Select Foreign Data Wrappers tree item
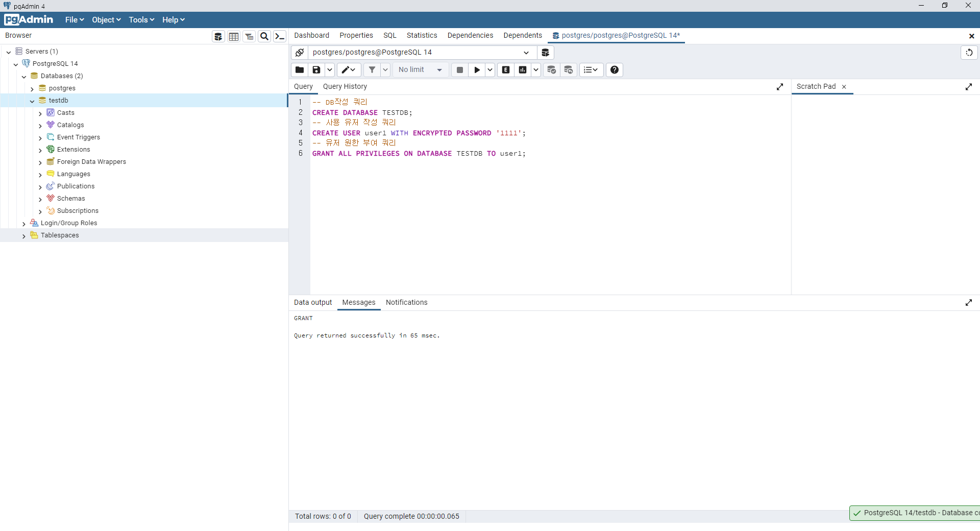 click(x=91, y=162)
